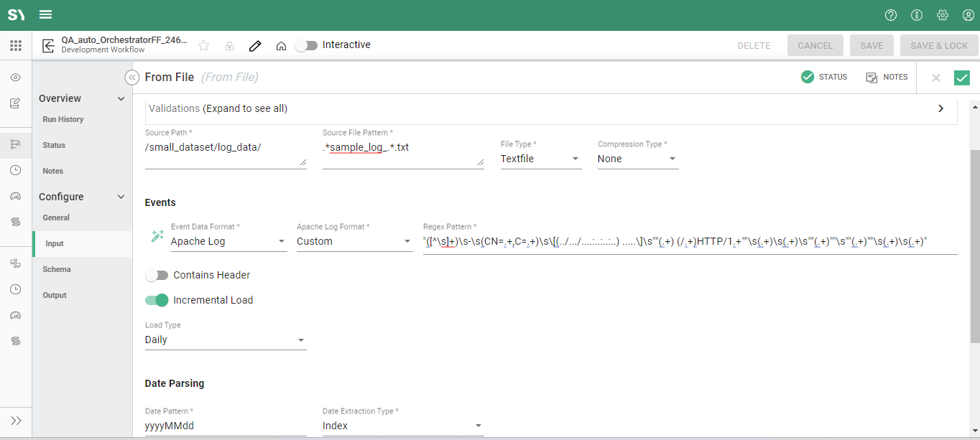Disable the Incremental Load toggle
980x440 pixels.
(x=157, y=300)
